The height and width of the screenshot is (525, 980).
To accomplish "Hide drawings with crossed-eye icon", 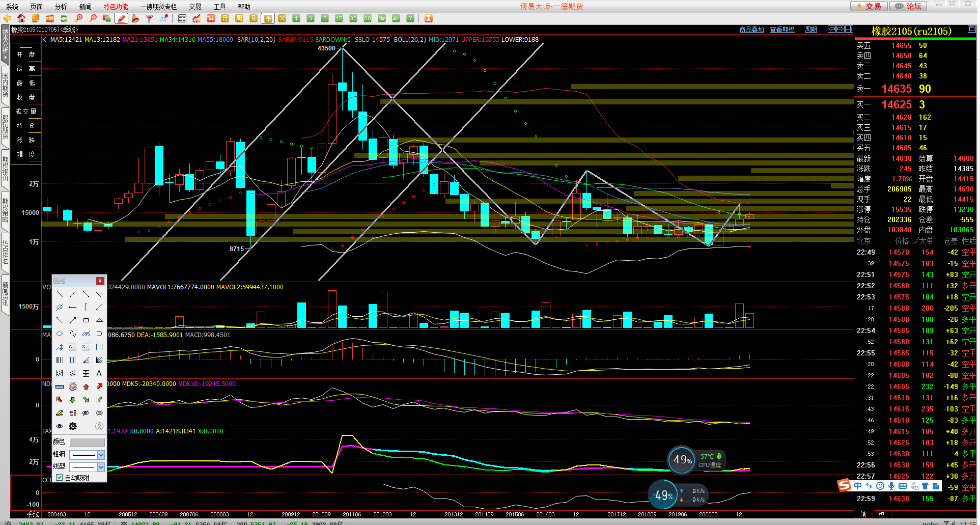I will (86, 413).
